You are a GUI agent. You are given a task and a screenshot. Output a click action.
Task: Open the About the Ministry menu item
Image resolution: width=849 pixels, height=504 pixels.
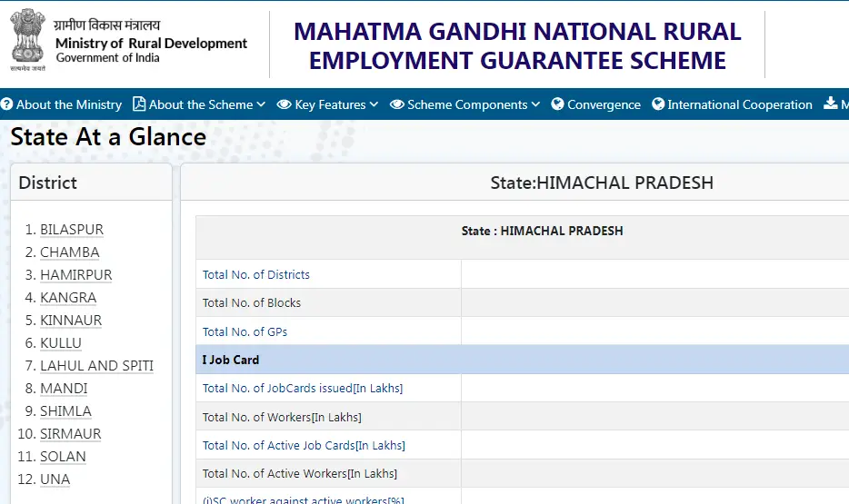click(69, 104)
